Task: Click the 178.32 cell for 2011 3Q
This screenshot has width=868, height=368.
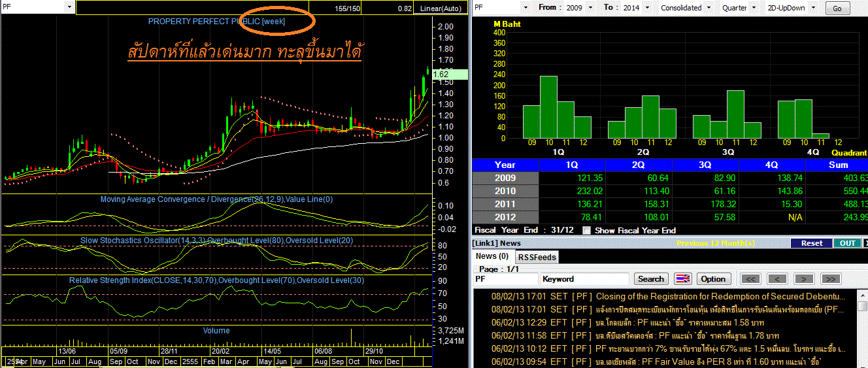Action: [x=705, y=204]
